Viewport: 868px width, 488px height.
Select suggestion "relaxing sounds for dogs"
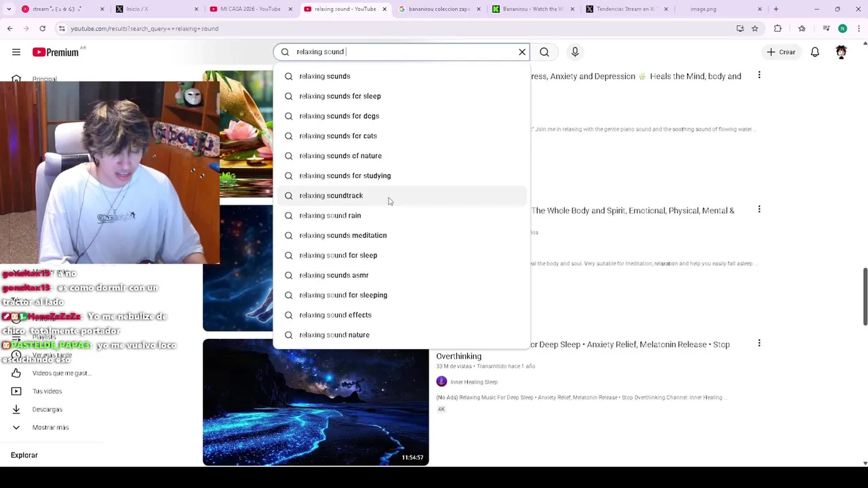point(401,116)
